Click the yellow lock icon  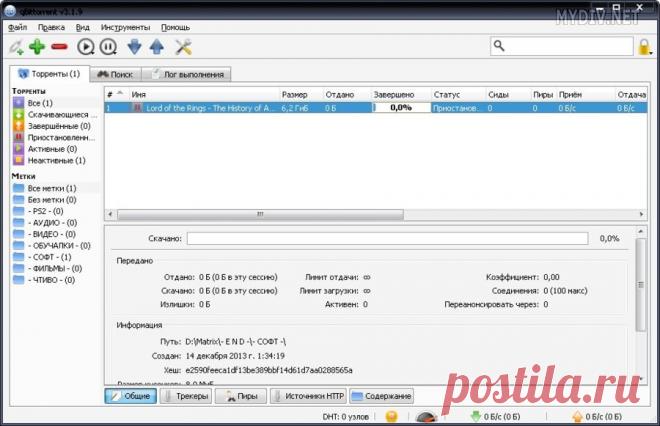pyautogui.click(x=645, y=46)
